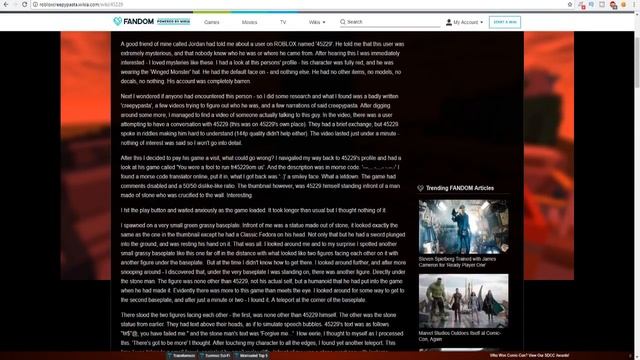Bookmark this page with the star icon
The height and width of the screenshot is (360, 640).
click(x=570, y=4)
